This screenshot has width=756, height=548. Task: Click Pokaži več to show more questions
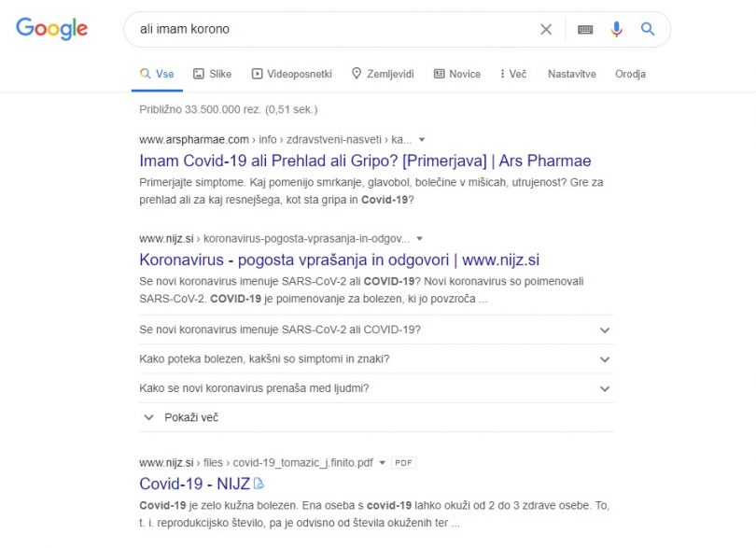(x=186, y=417)
